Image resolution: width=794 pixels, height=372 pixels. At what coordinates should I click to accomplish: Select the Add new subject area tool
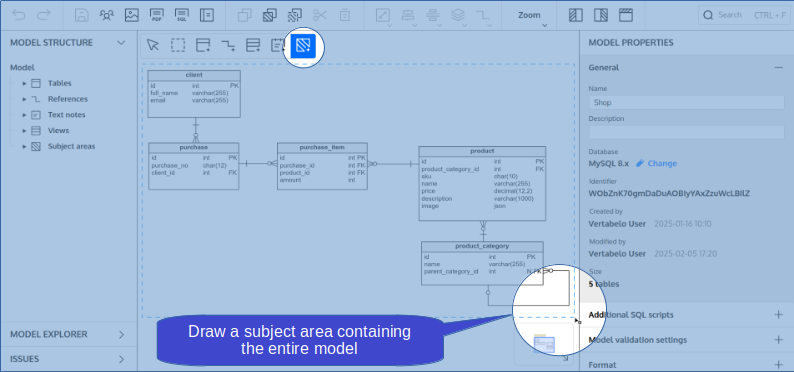pos(303,46)
